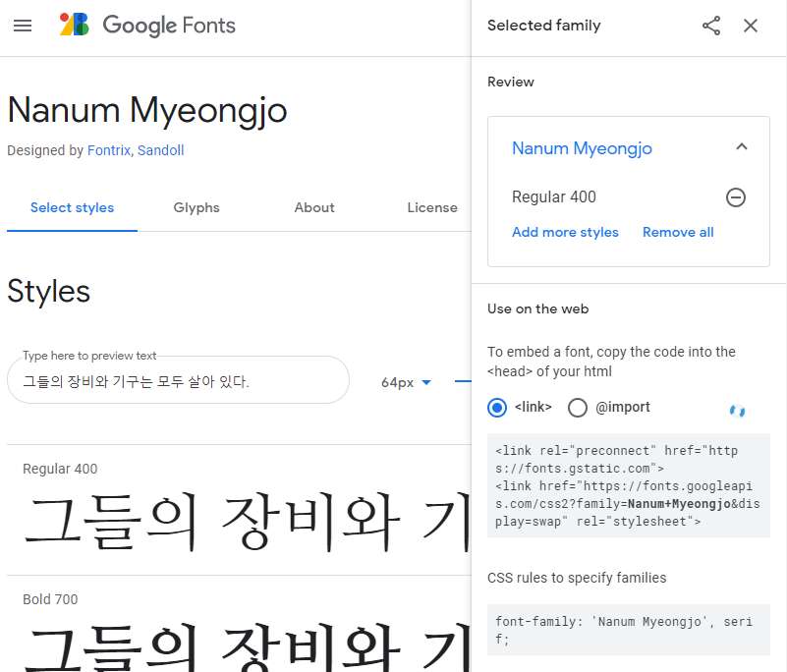Open designer Fontrix link
The width and height of the screenshot is (787, 672).
tap(108, 150)
